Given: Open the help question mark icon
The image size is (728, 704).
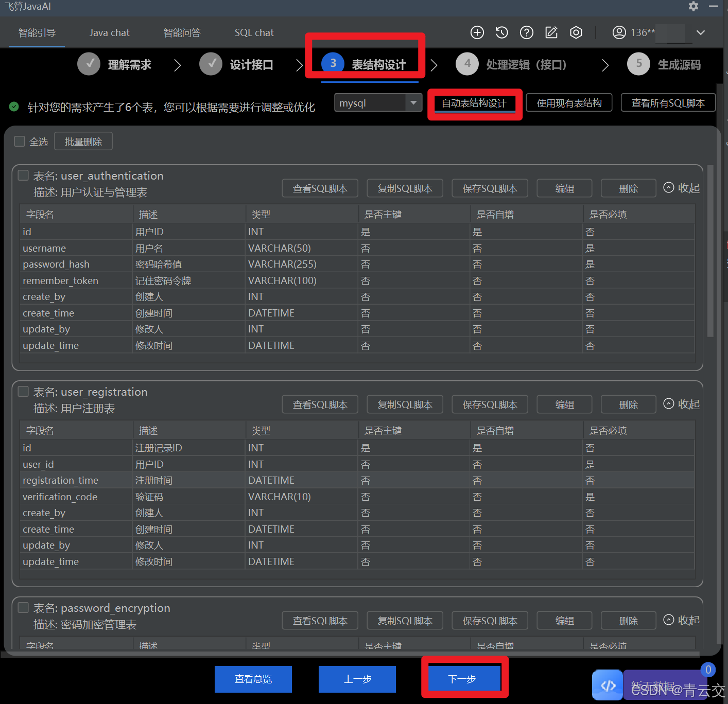Looking at the screenshot, I should coord(527,32).
